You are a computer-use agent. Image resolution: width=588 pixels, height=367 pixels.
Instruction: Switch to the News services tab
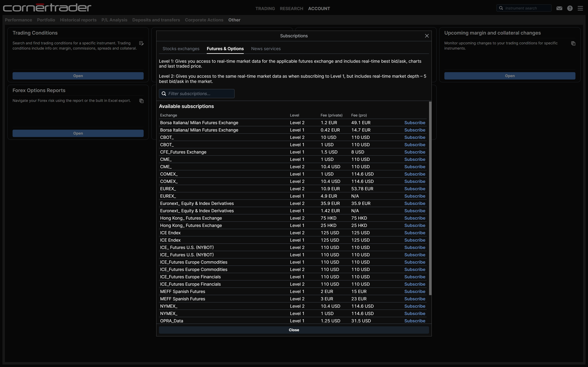266,49
